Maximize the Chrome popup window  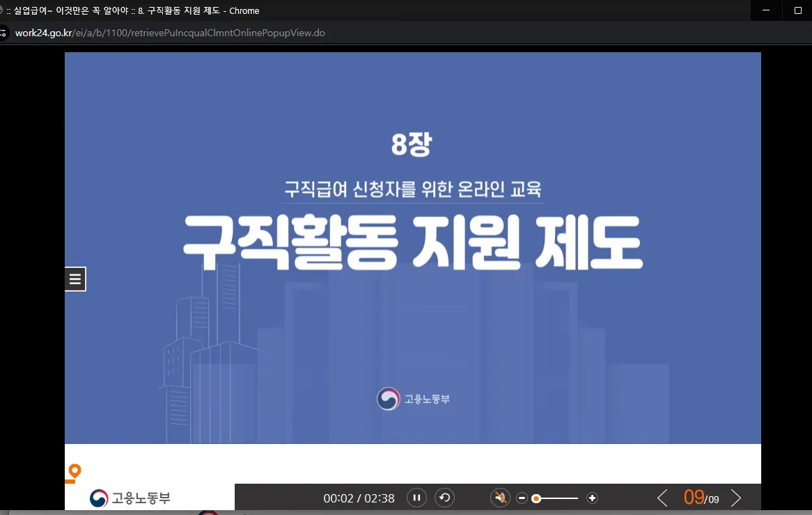(797, 10)
